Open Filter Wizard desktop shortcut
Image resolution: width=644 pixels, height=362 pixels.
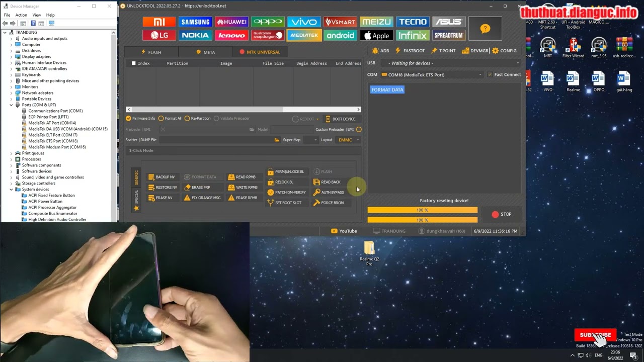tap(573, 48)
